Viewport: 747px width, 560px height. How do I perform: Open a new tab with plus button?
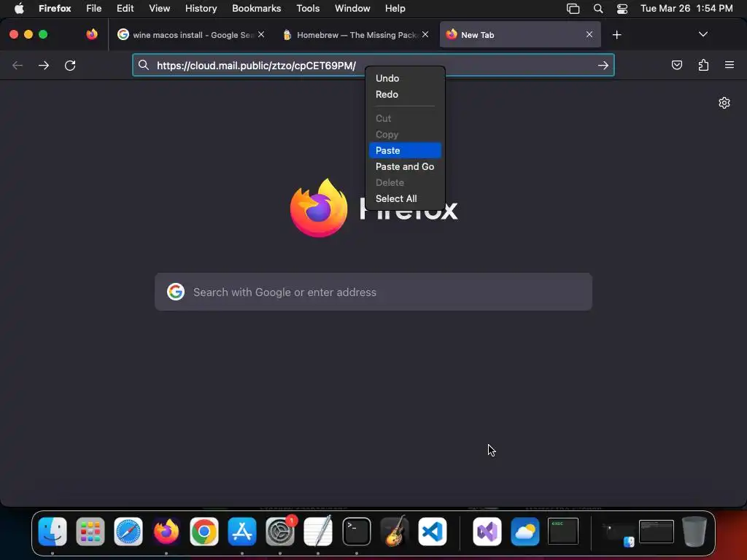point(617,35)
